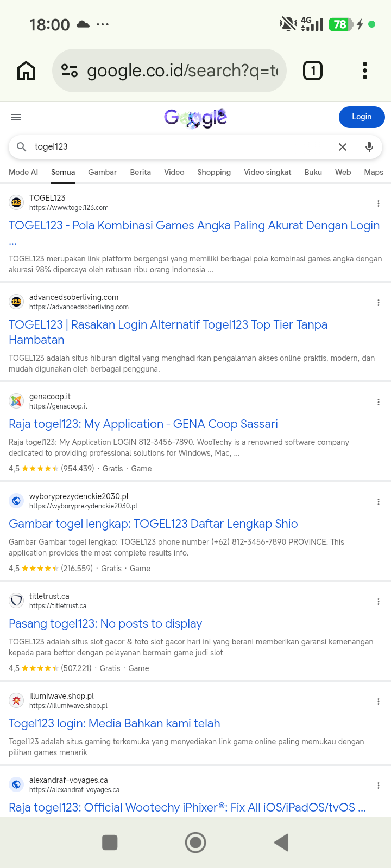Switch to the Gambar tab

tap(102, 172)
